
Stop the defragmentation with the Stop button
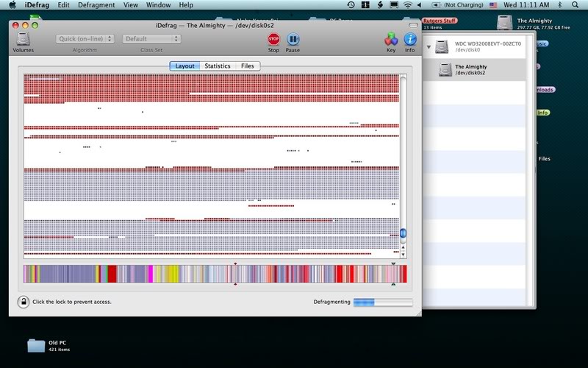pyautogui.click(x=273, y=39)
